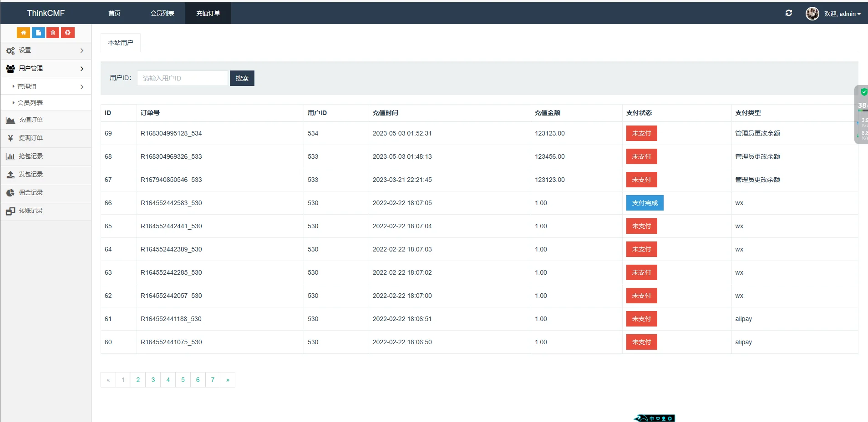This screenshot has height=422, width=868.
Task: Click the admin avatar picture
Action: [812, 14]
